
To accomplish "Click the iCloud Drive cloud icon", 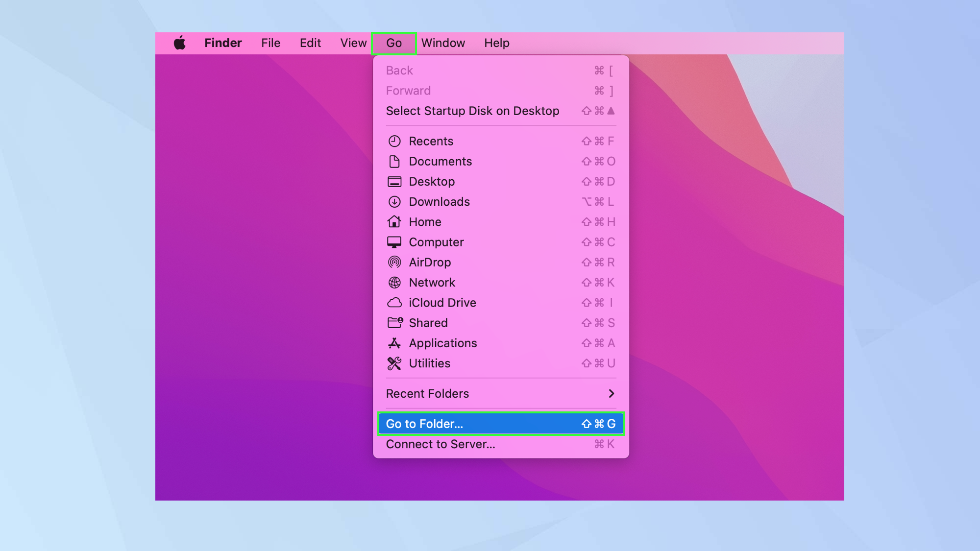I will (x=394, y=303).
